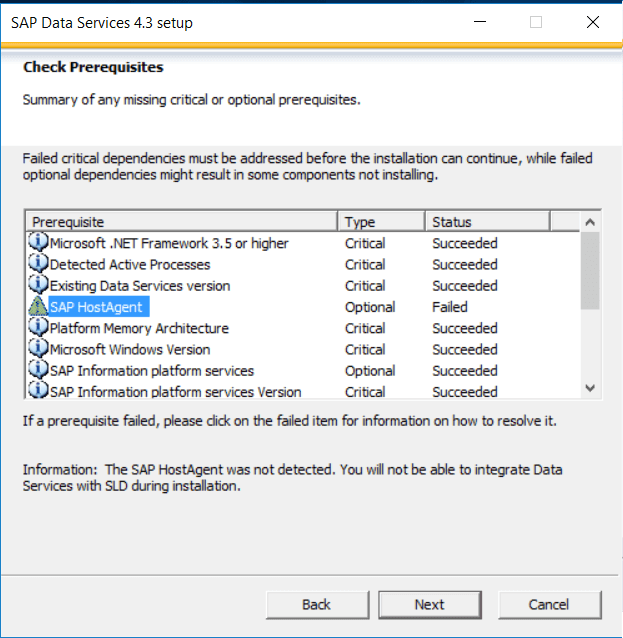Image resolution: width=623 pixels, height=638 pixels.
Task: Select the SAP HostAgent row
Action: pos(302,307)
